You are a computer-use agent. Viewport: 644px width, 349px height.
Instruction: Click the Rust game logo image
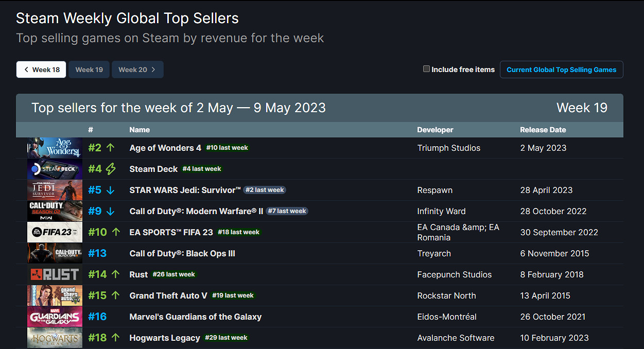click(x=55, y=274)
